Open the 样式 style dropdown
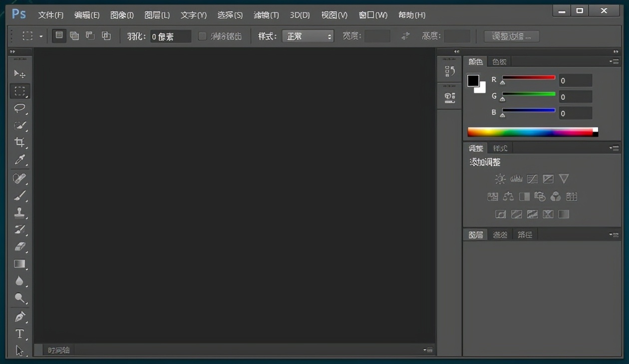The height and width of the screenshot is (364, 629). 308,36
